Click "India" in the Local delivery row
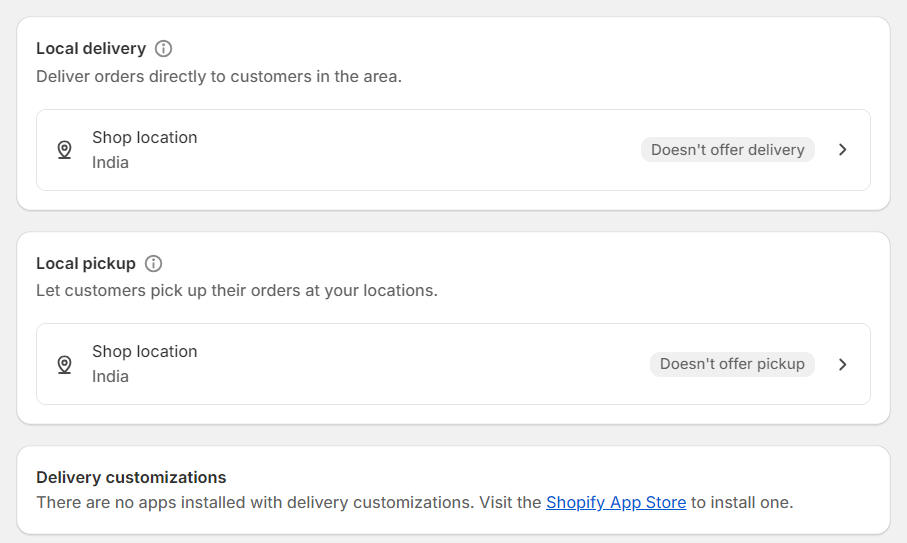907x543 pixels. pos(110,162)
